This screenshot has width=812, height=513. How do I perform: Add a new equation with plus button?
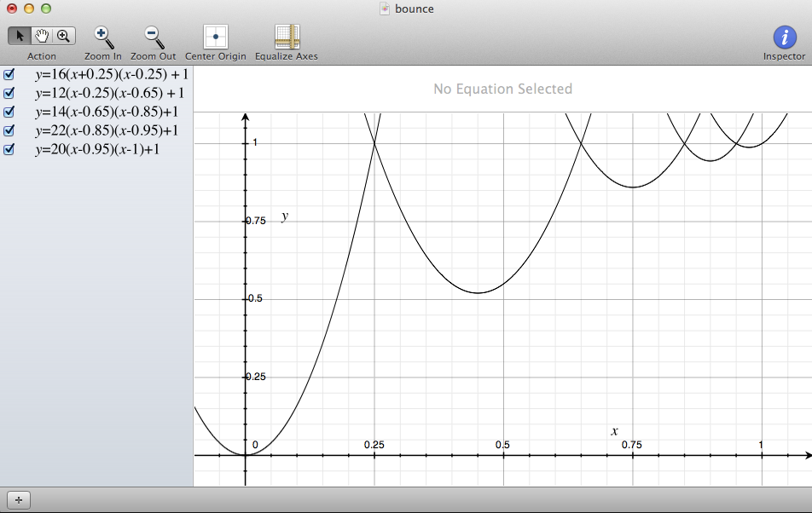click(19, 500)
